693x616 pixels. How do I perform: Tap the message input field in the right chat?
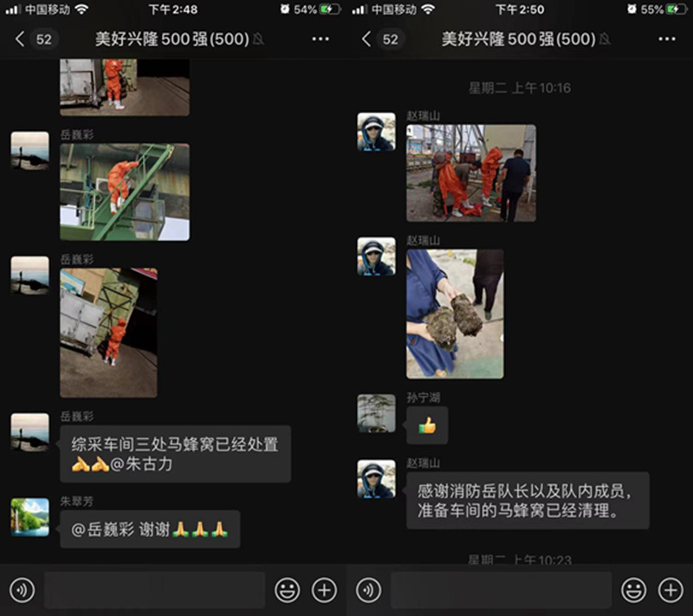502,590
